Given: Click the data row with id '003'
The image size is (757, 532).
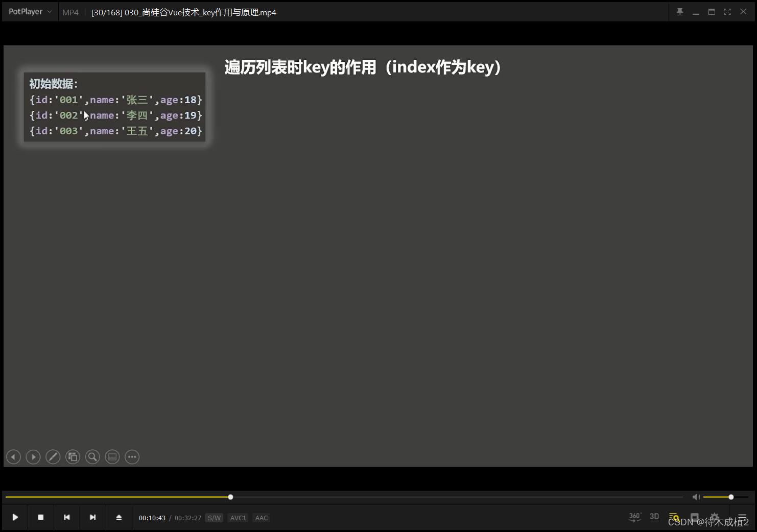Looking at the screenshot, I should [116, 131].
